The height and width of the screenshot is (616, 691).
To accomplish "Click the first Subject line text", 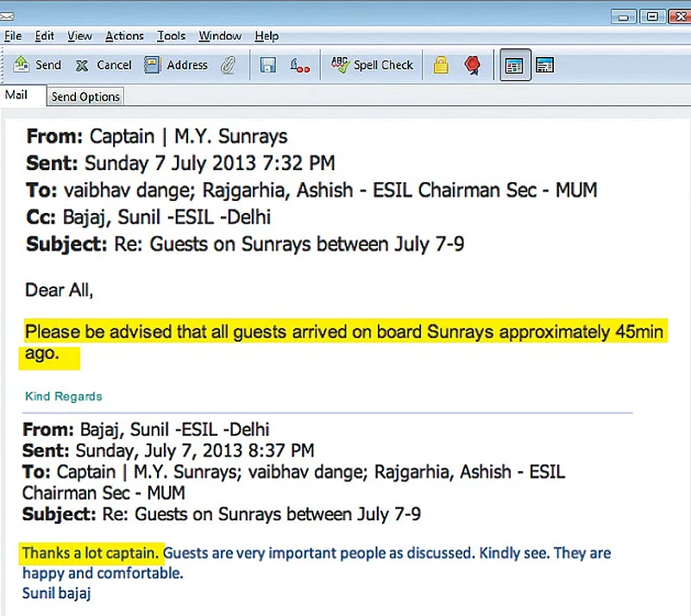I will pos(245,244).
